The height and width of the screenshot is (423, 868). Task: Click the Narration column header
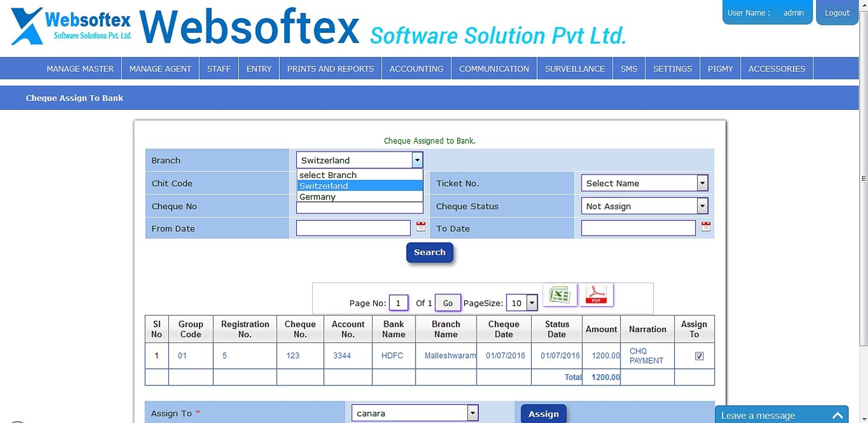tap(647, 329)
